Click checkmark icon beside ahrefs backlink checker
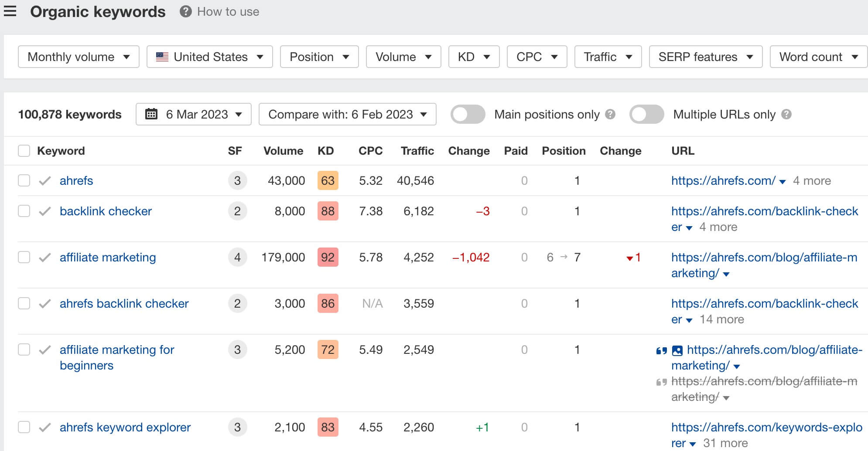 point(45,304)
